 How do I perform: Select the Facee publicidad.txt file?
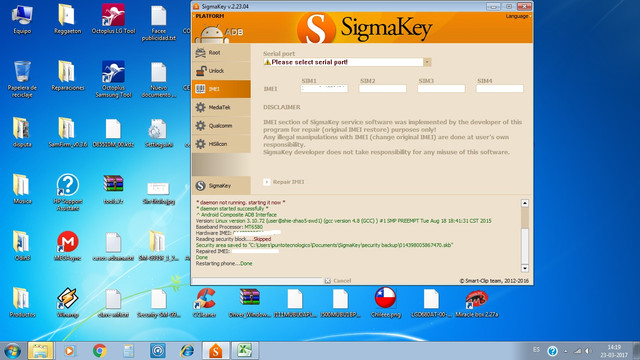[159, 23]
